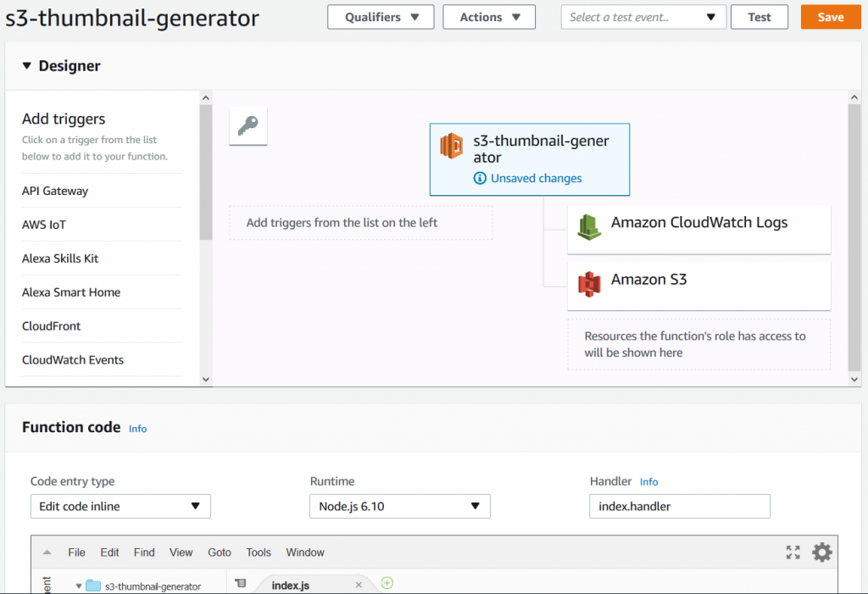This screenshot has height=594, width=868.
Task: Open the Select a test event dropdown
Action: pyautogui.click(x=643, y=17)
